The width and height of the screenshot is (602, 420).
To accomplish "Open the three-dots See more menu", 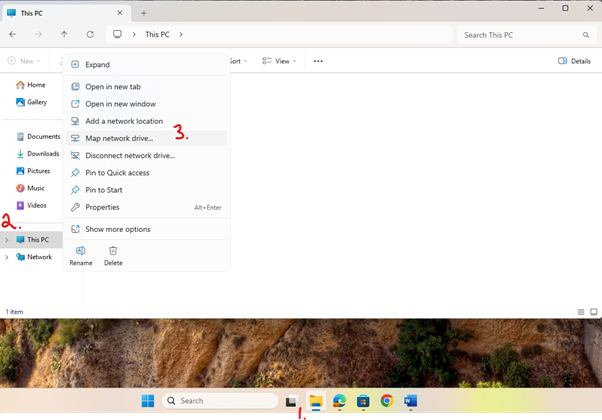I will click(318, 61).
